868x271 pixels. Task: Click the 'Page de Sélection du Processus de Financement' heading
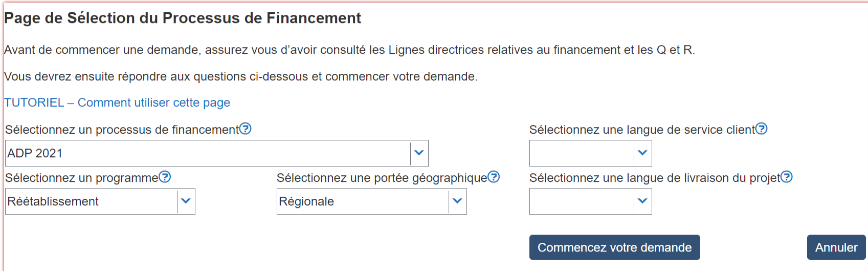tap(183, 18)
